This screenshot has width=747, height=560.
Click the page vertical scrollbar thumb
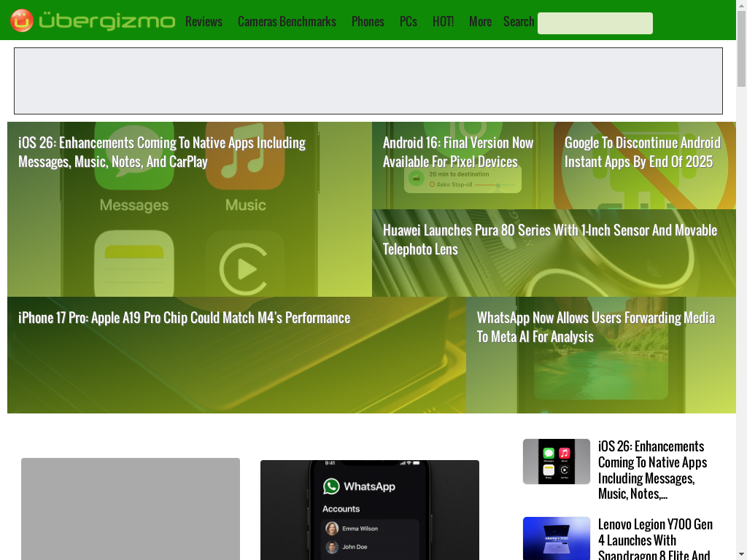741,49
